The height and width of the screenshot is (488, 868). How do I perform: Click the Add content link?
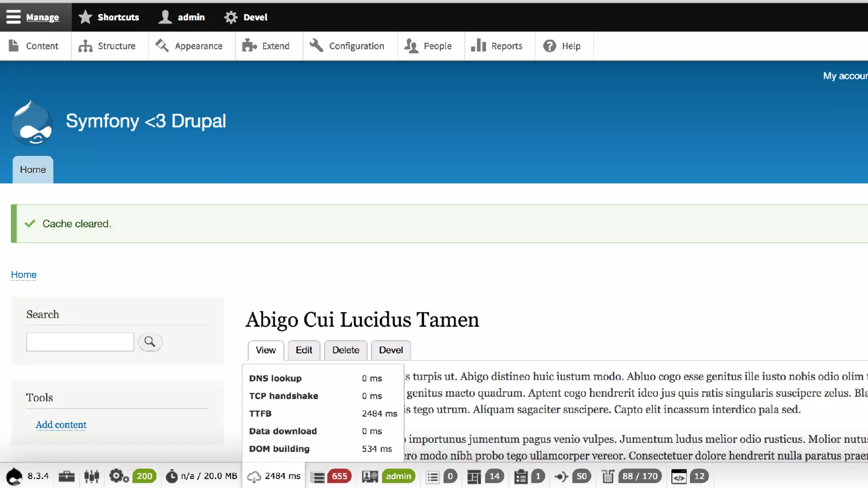tap(61, 424)
